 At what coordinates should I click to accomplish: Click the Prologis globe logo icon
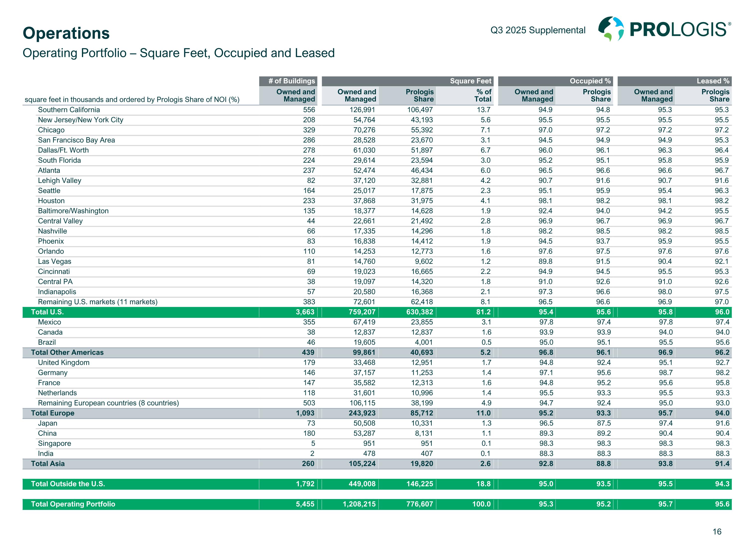point(611,29)
